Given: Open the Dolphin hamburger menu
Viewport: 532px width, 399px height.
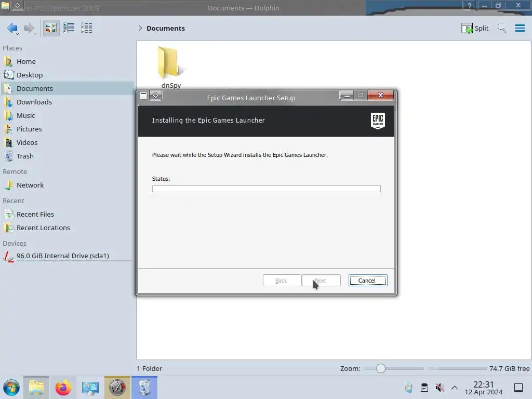Looking at the screenshot, I should (x=520, y=28).
